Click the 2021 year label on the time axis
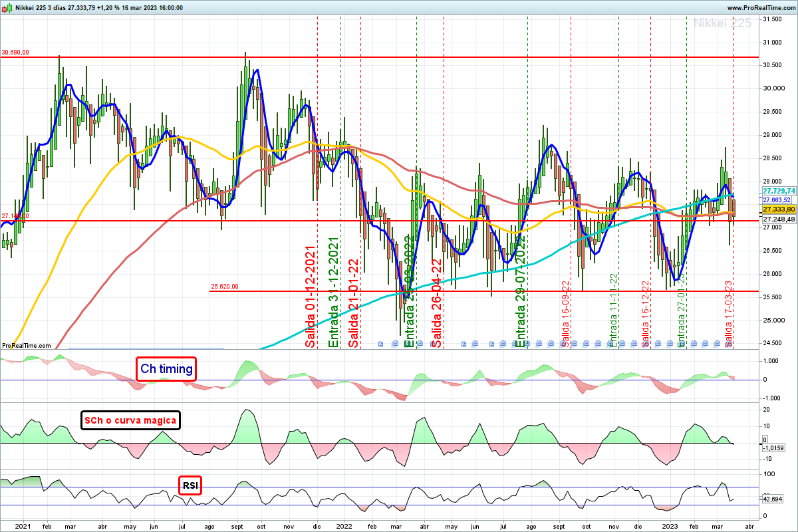The image size is (798, 532). (x=24, y=525)
